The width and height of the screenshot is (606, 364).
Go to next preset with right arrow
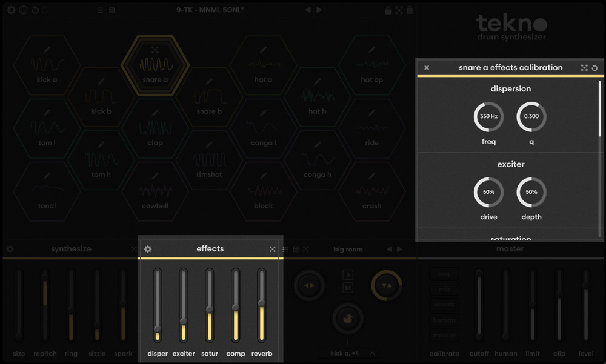pos(319,10)
